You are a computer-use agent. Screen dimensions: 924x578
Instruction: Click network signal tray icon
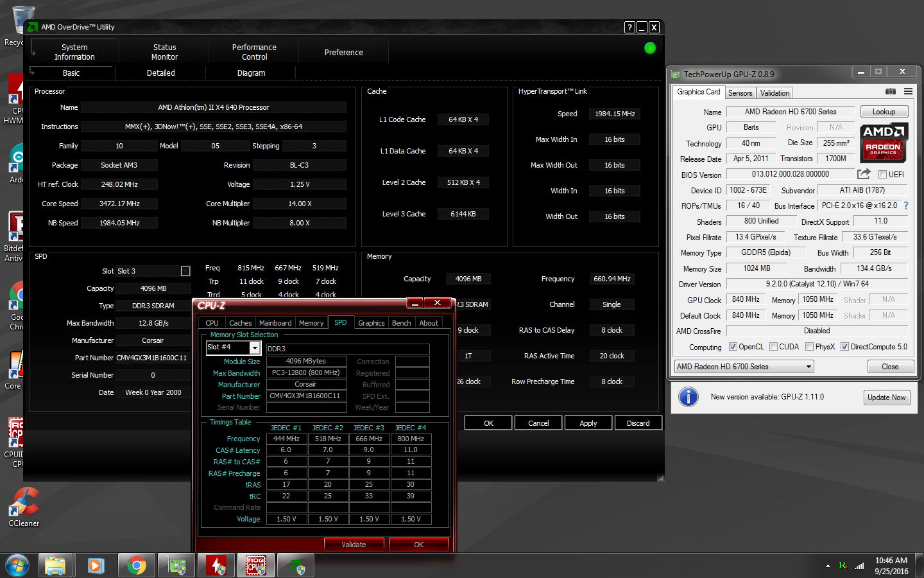point(859,566)
